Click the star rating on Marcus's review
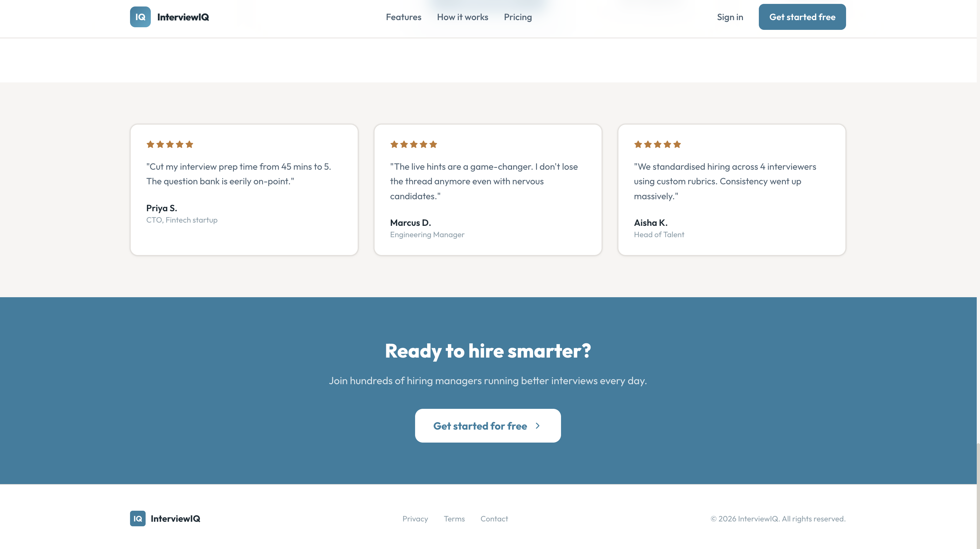980x549 pixels. coord(413,144)
